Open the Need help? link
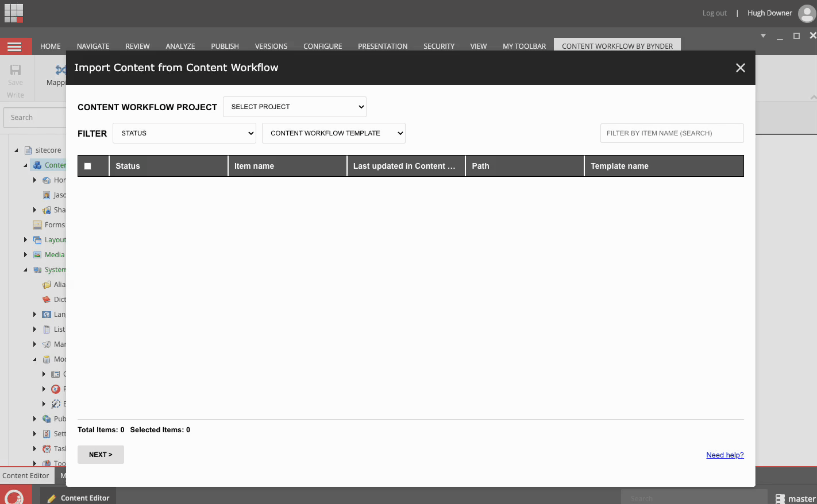 [x=725, y=455]
